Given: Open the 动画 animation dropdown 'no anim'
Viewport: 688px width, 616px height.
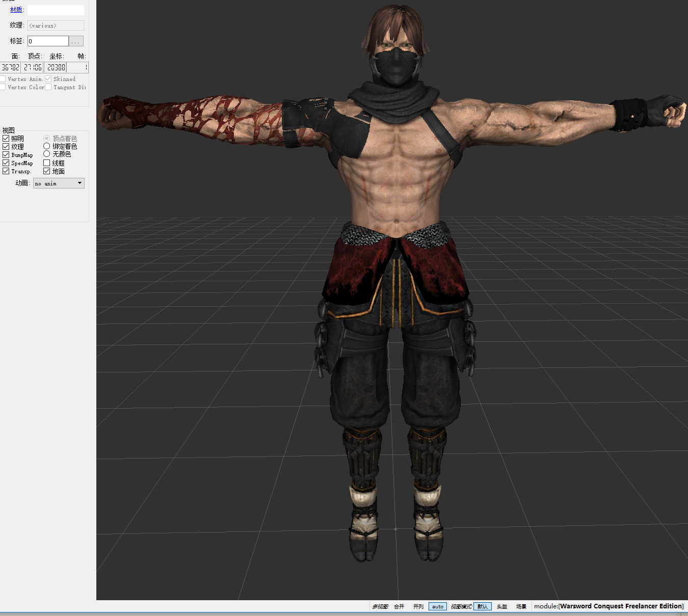Looking at the screenshot, I should (59, 183).
